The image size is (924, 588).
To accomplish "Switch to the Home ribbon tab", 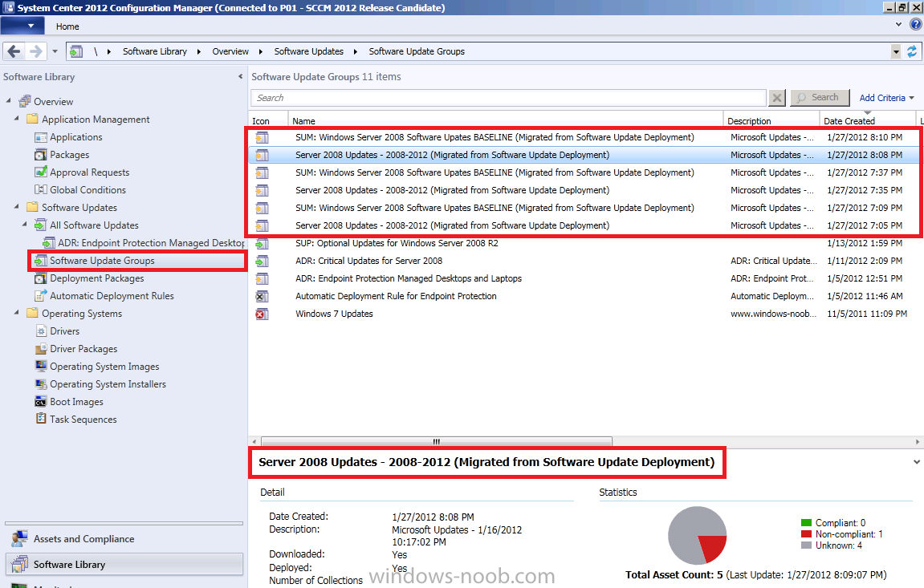I will click(67, 26).
